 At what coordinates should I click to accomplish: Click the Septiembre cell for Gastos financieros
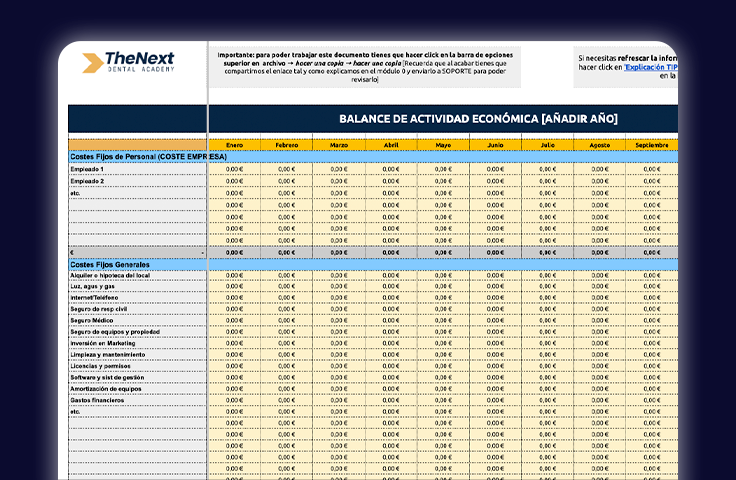[x=652, y=400]
